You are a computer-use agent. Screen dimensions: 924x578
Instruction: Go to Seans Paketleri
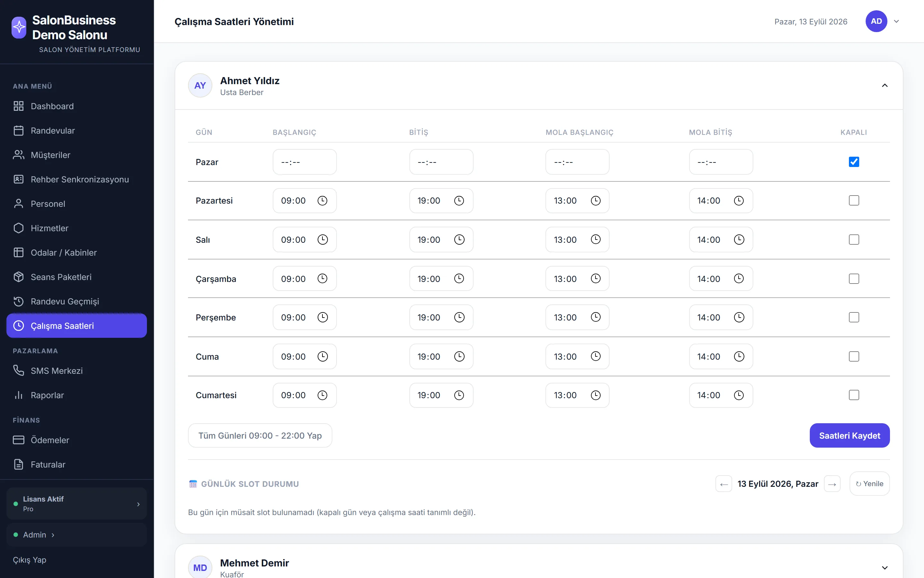click(77, 277)
